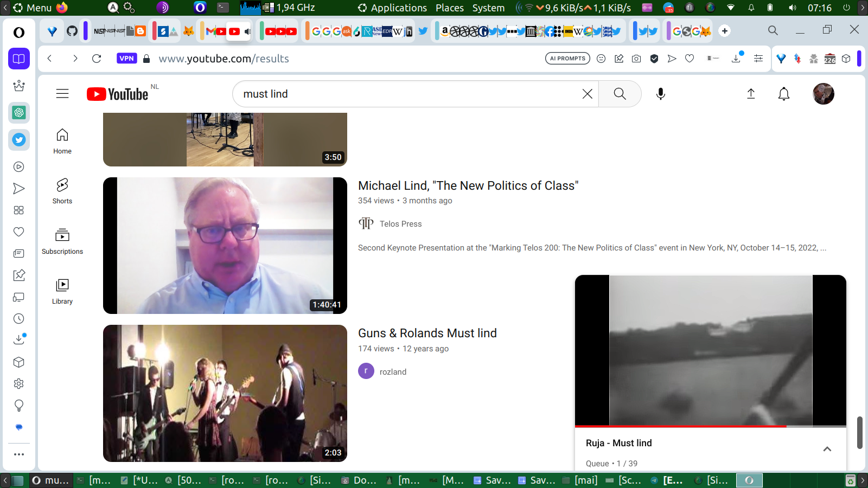Open Subscriptions in YouTube sidebar
The image size is (868, 488).
[62, 241]
